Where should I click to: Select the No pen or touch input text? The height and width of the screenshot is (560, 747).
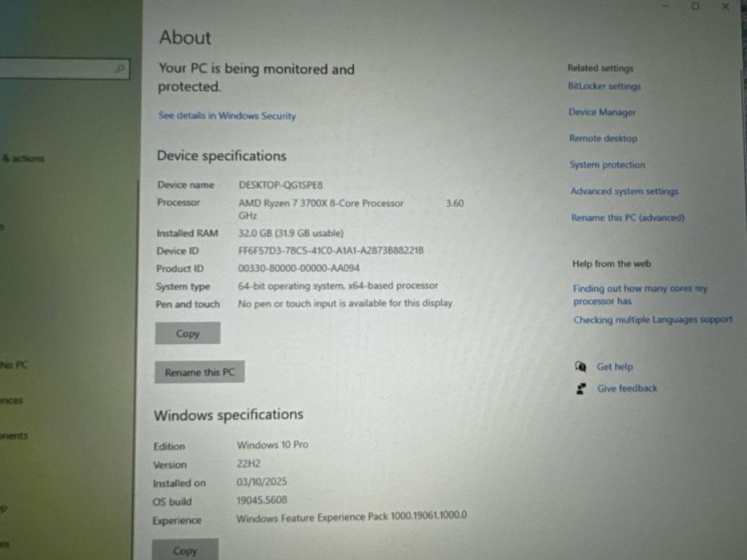pyautogui.click(x=345, y=303)
